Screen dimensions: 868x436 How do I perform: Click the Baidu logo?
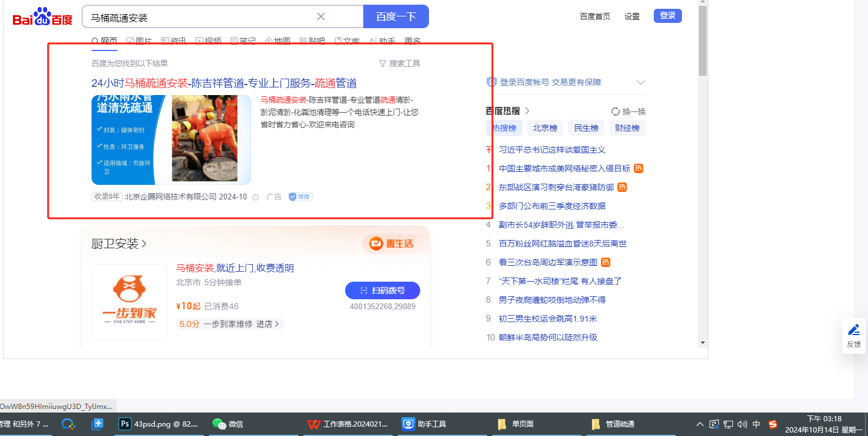42,17
